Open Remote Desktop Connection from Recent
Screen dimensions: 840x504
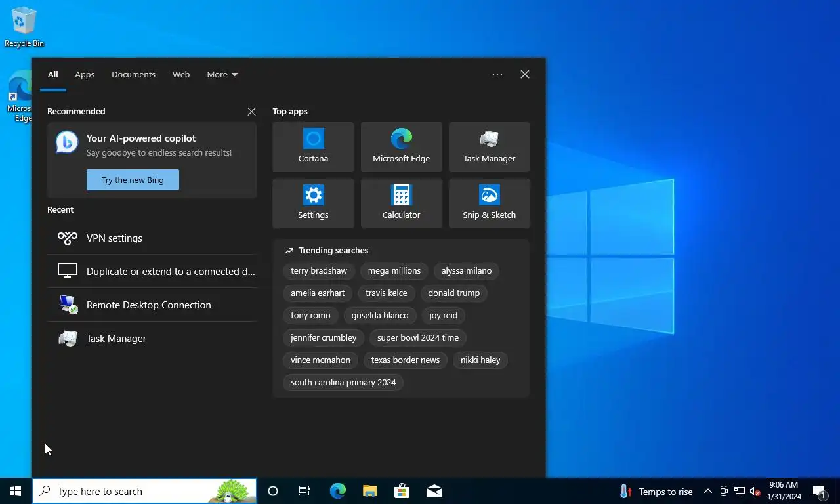[x=152, y=304]
